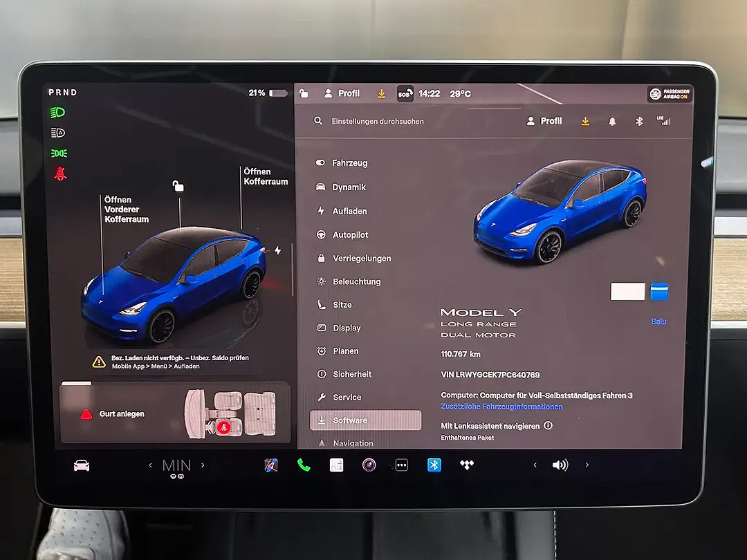Open Profil in the settings header
747x560 pixels.
click(544, 121)
